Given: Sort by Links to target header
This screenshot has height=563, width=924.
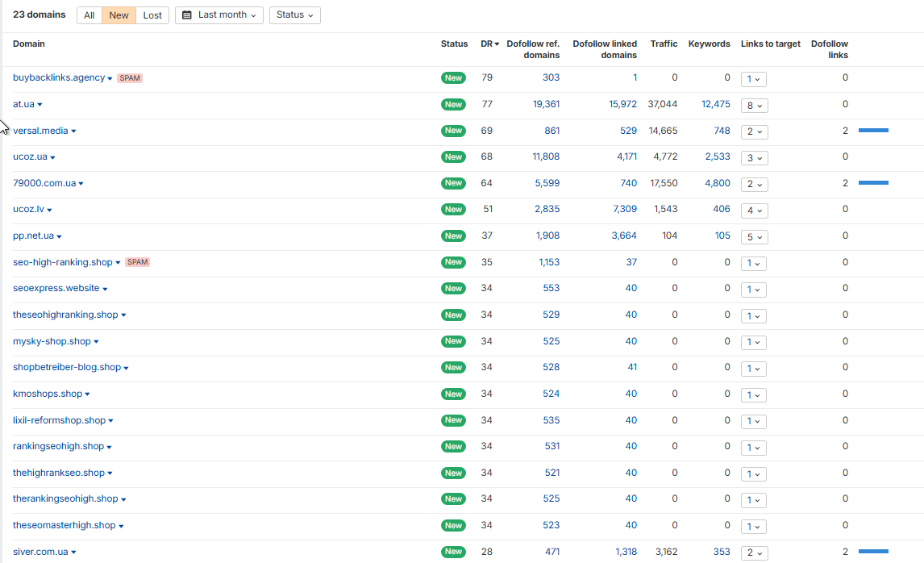Looking at the screenshot, I should (x=770, y=44).
